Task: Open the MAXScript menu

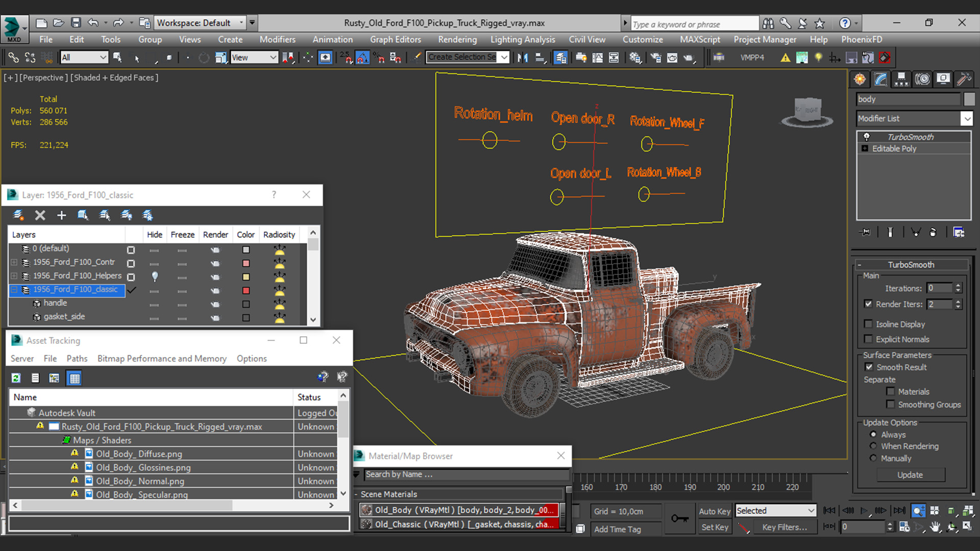Action: tap(700, 39)
